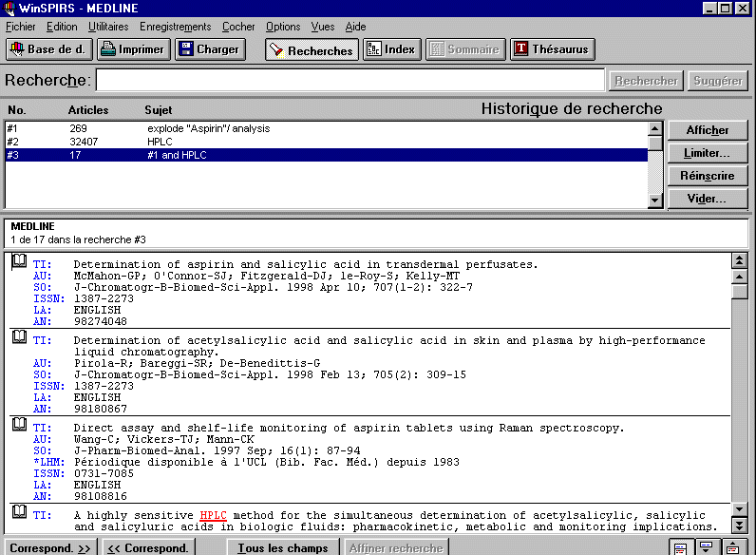Click the Affiner recherche button
Image resolution: width=756 pixels, height=555 pixels.
396,547
